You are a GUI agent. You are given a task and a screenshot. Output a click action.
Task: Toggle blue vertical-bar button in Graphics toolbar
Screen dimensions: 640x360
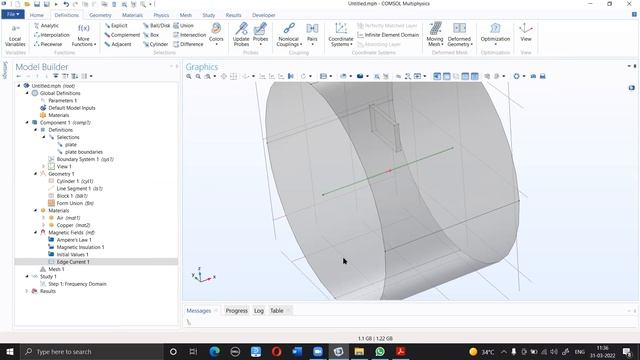point(291,76)
